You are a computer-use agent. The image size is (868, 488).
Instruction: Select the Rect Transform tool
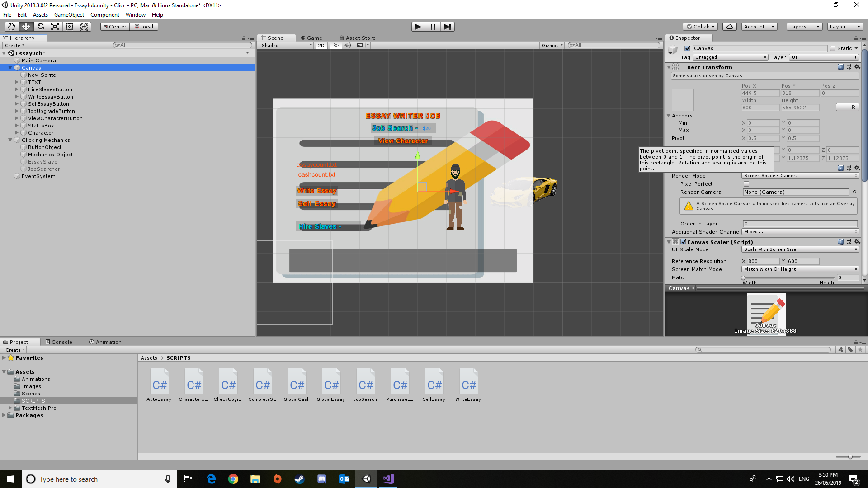[69, 27]
